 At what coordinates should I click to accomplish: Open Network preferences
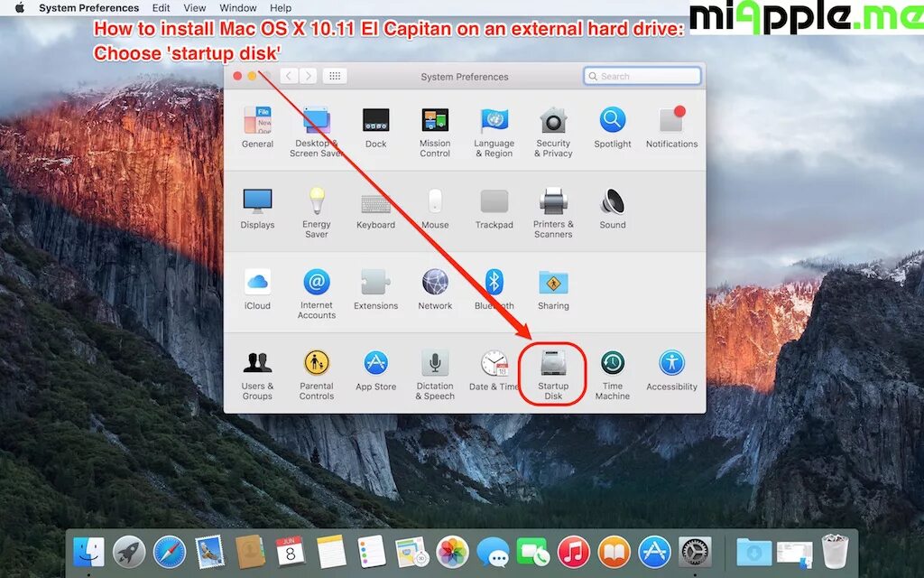click(x=435, y=289)
